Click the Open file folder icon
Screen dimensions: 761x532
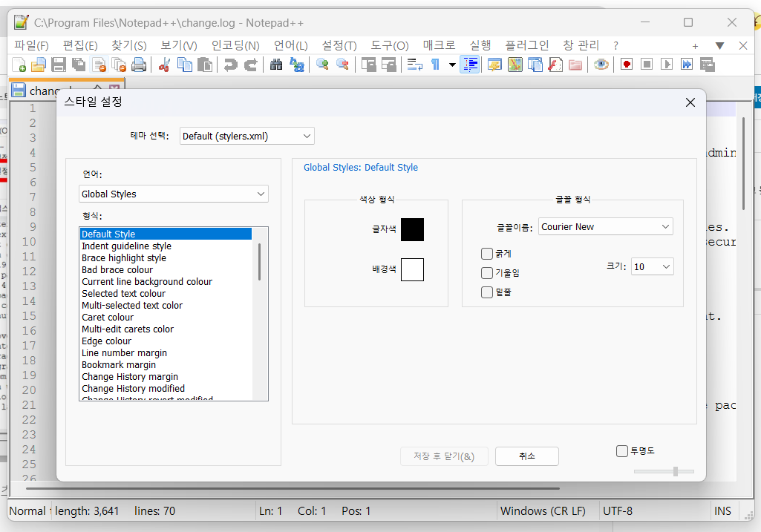click(x=39, y=65)
